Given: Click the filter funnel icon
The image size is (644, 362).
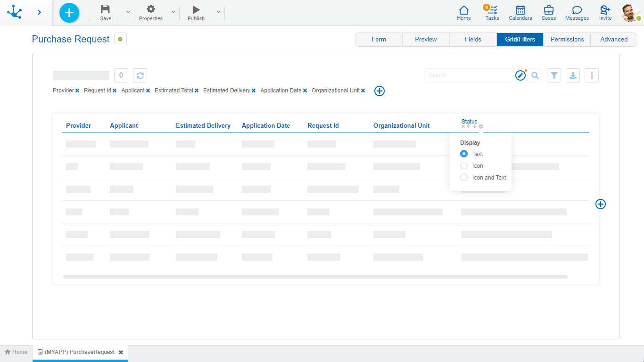Looking at the screenshot, I should 554,75.
